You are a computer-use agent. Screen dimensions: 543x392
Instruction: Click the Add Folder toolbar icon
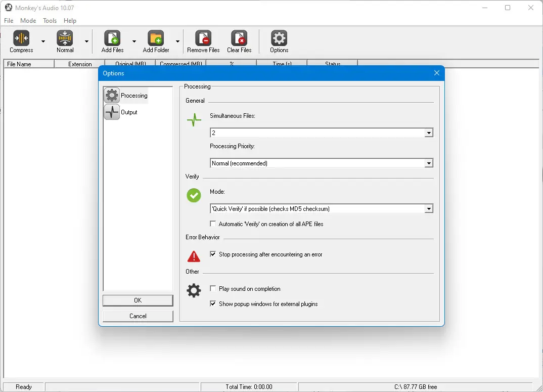156,38
